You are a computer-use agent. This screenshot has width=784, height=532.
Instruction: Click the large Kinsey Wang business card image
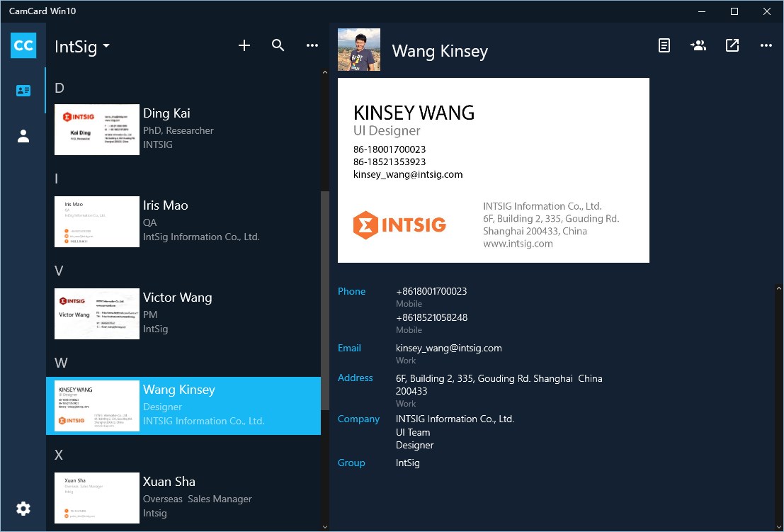click(x=494, y=170)
